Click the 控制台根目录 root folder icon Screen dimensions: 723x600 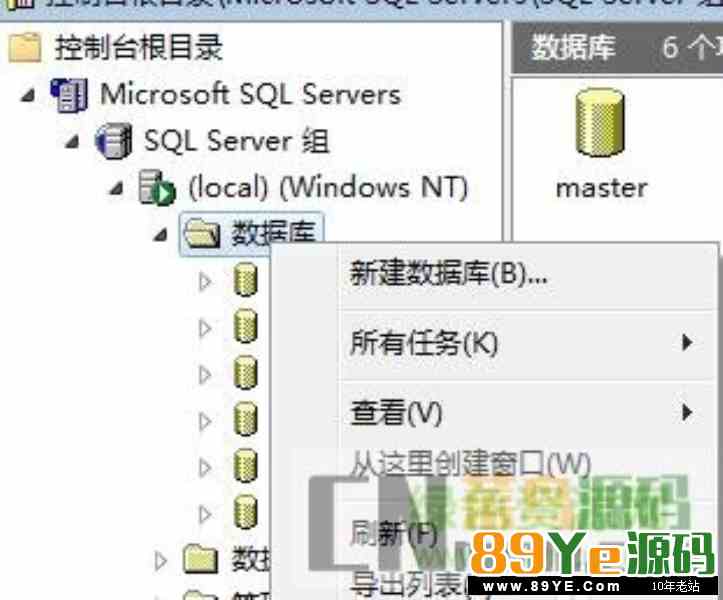click(x=24, y=47)
